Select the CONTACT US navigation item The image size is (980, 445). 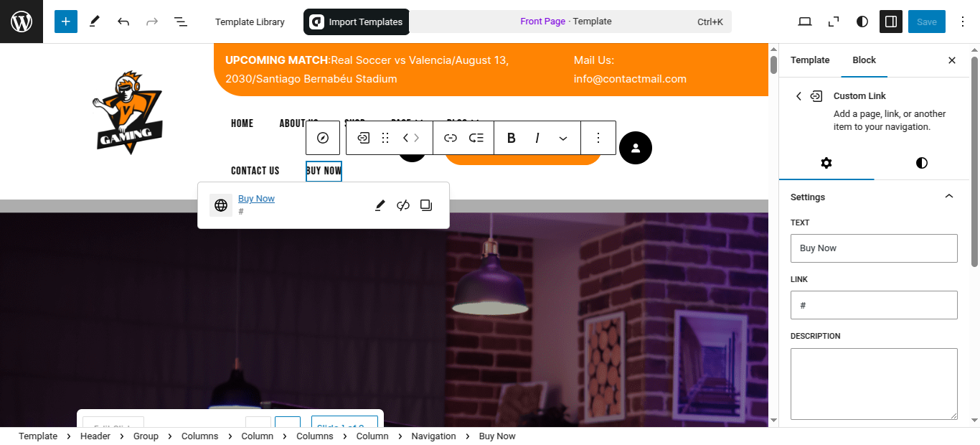coord(255,171)
